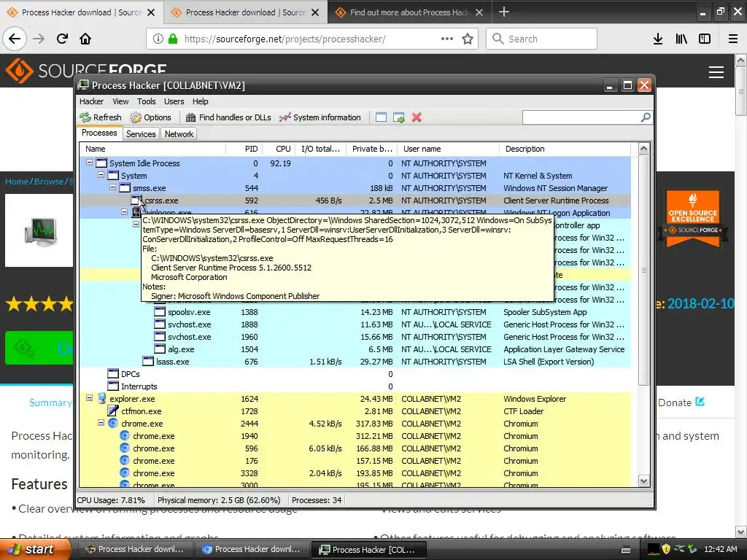Screen dimensions: 747x560
Task: Sort by the I/O total column header
Action: pyautogui.click(x=321, y=149)
